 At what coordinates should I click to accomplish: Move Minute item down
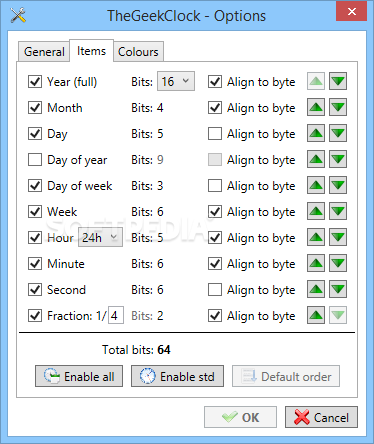click(338, 263)
